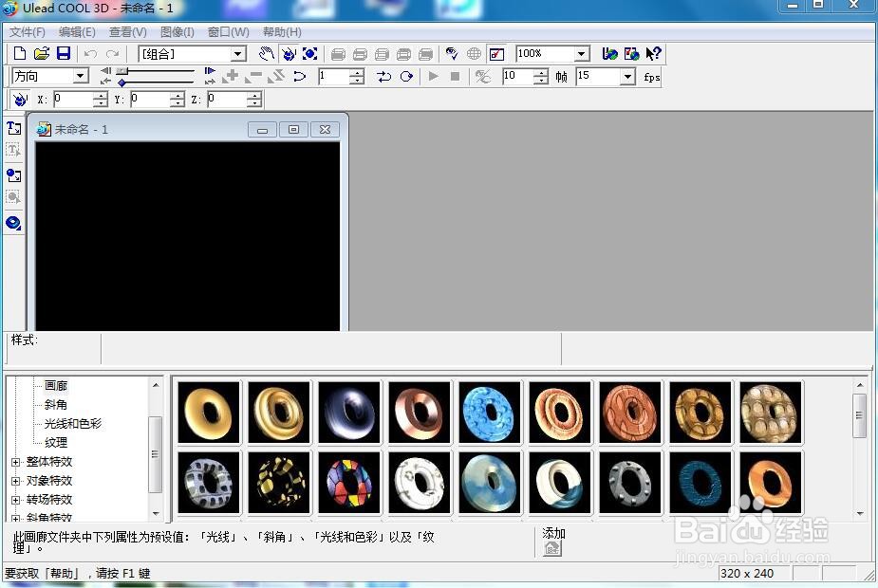Minimize the 未命名 - 1 document window
The width and height of the screenshot is (878, 588).
(x=262, y=130)
